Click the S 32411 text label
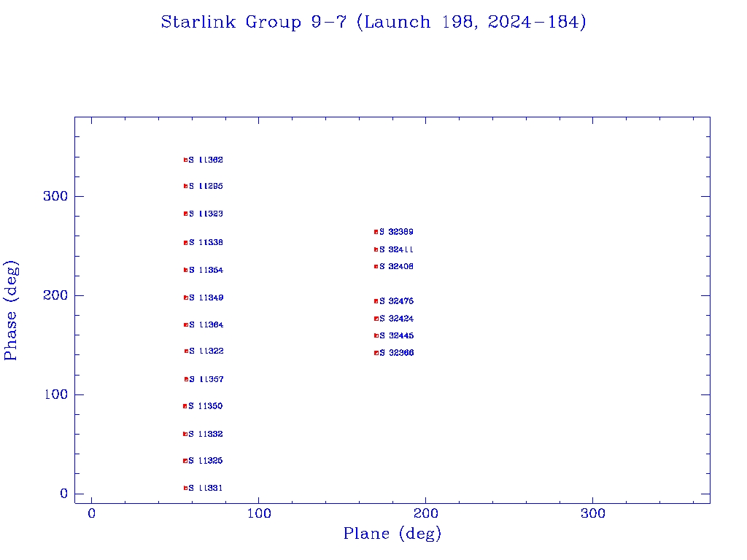The height and width of the screenshot is (560, 747). [x=396, y=249]
